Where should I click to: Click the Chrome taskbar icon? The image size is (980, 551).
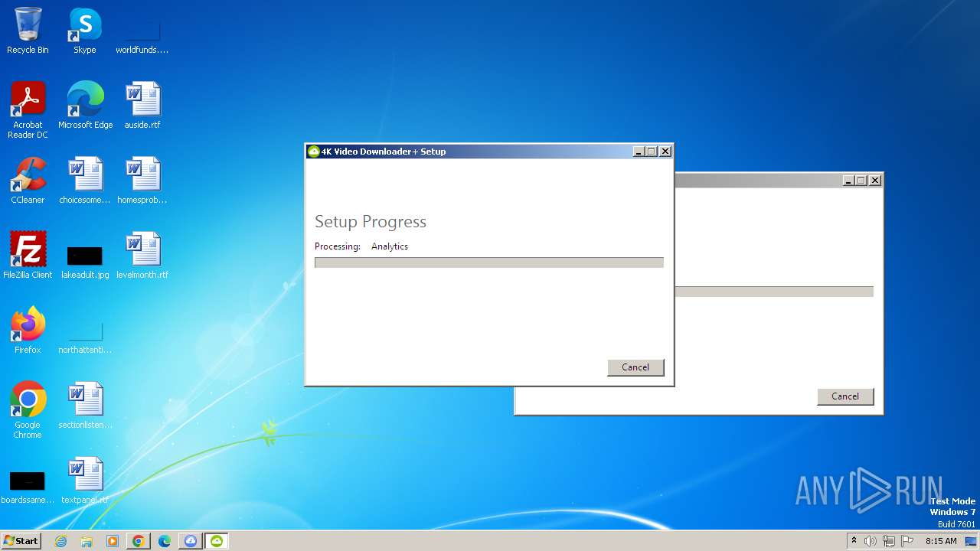click(139, 541)
